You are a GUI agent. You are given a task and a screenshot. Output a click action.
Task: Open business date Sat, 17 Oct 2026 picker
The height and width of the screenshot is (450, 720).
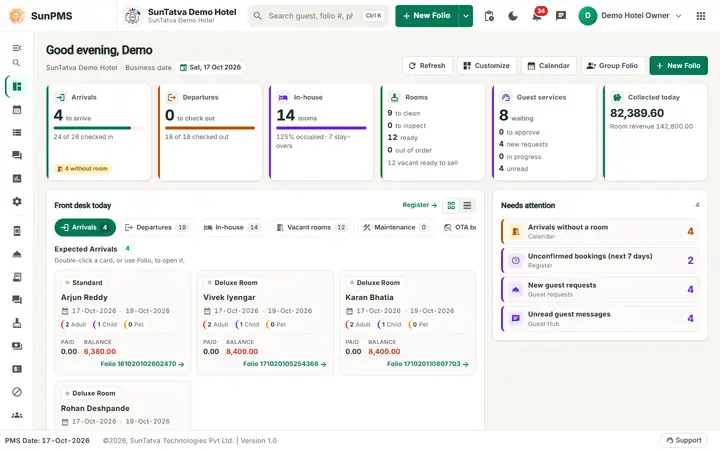(210, 68)
